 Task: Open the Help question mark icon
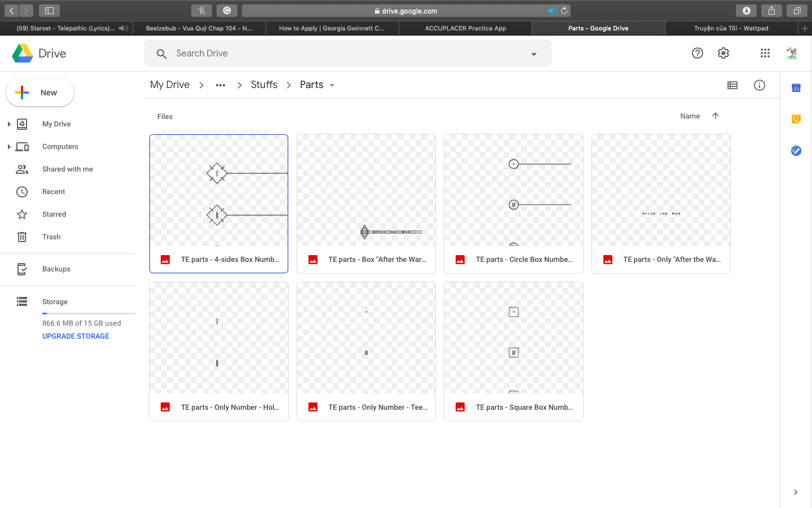[x=698, y=53]
